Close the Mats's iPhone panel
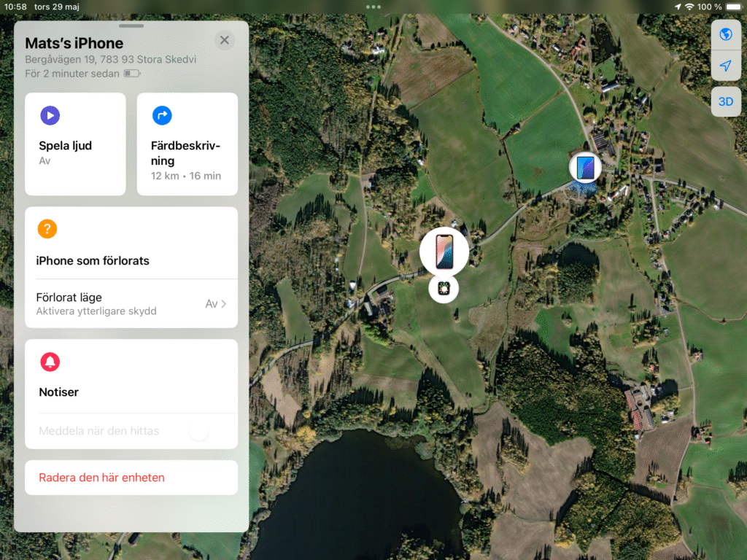The height and width of the screenshot is (560, 747). point(225,40)
